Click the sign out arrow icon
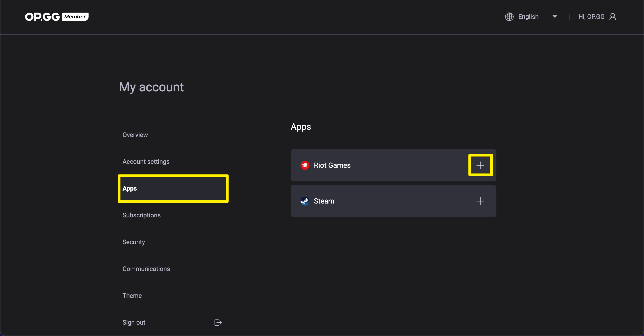Image resolution: width=644 pixels, height=336 pixels. (x=218, y=323)
